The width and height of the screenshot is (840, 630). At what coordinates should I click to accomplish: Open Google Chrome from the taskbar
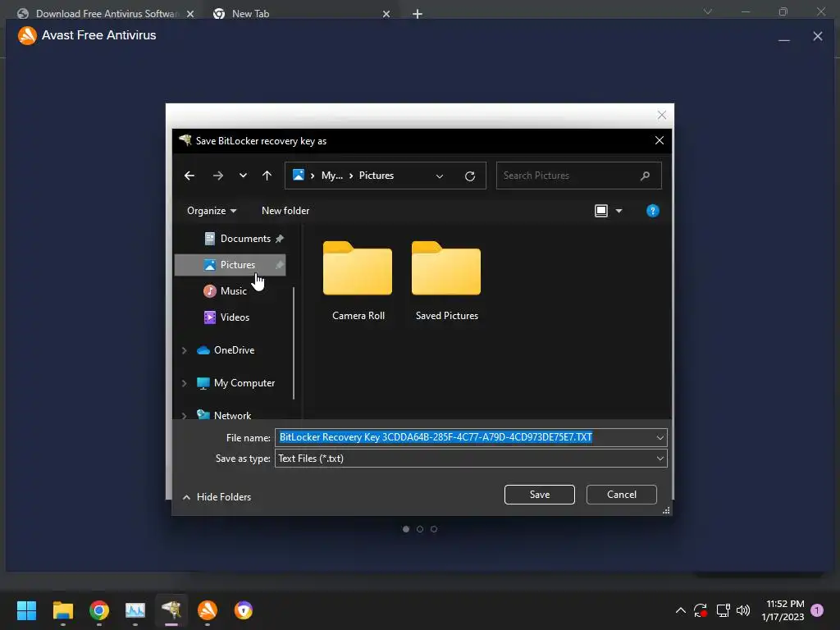click(x=99, y=610)
